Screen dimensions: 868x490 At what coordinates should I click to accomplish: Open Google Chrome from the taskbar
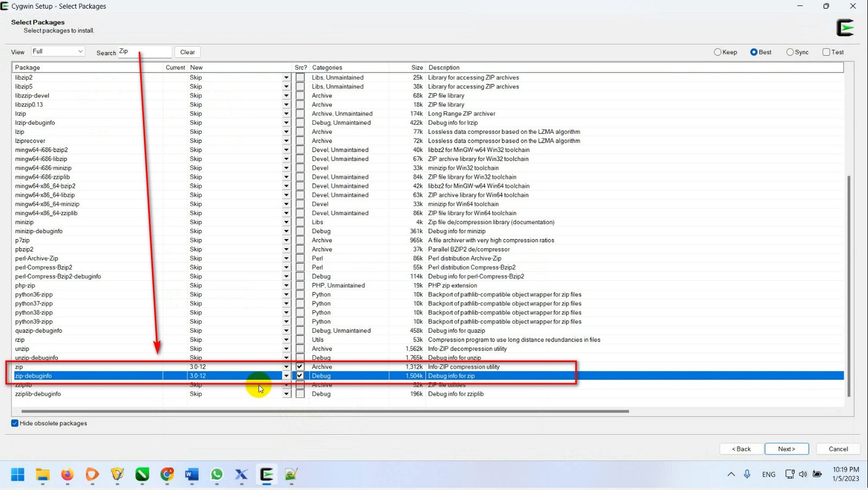167,474
